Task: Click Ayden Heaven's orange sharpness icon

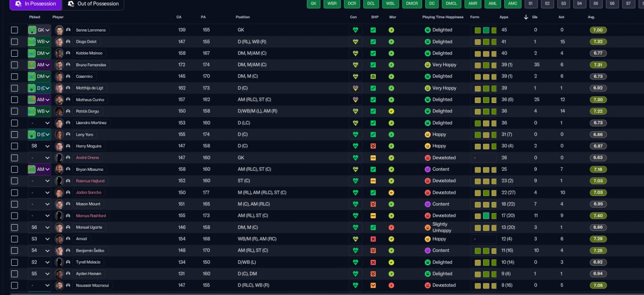Action: click(x=373, y=274)
